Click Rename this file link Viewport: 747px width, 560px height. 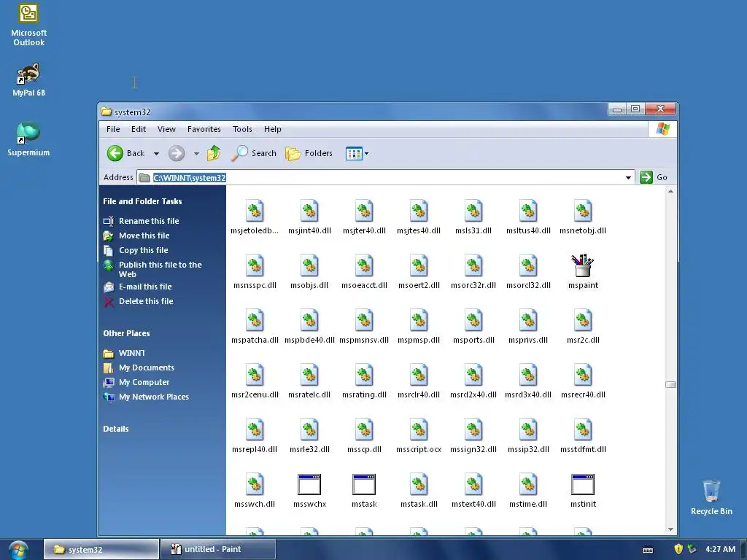click(149, 221)
